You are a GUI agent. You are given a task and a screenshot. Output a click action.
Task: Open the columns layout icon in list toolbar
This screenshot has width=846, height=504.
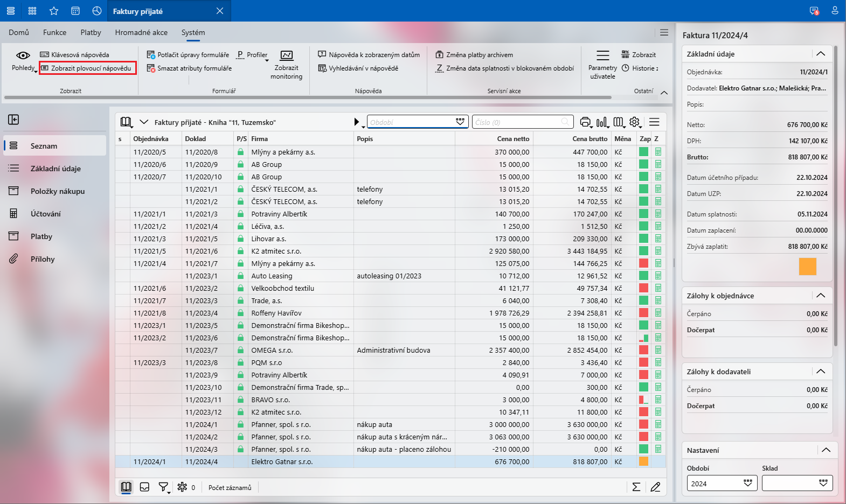[619, 122]
